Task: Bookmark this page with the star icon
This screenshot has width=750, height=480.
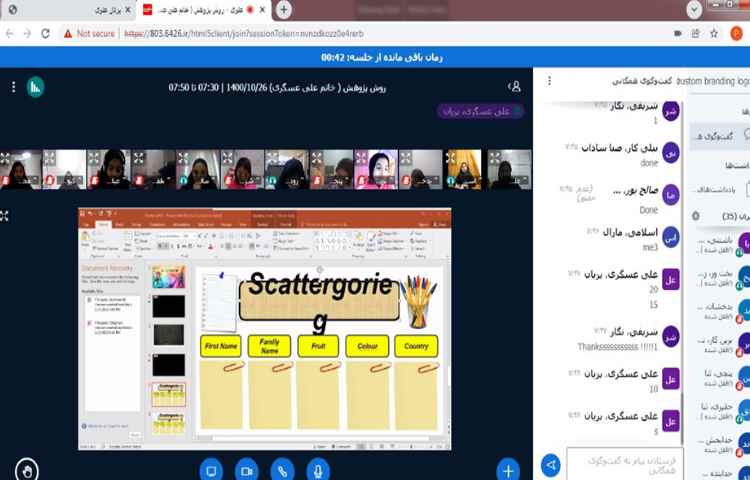Action: tap(714, 33)
